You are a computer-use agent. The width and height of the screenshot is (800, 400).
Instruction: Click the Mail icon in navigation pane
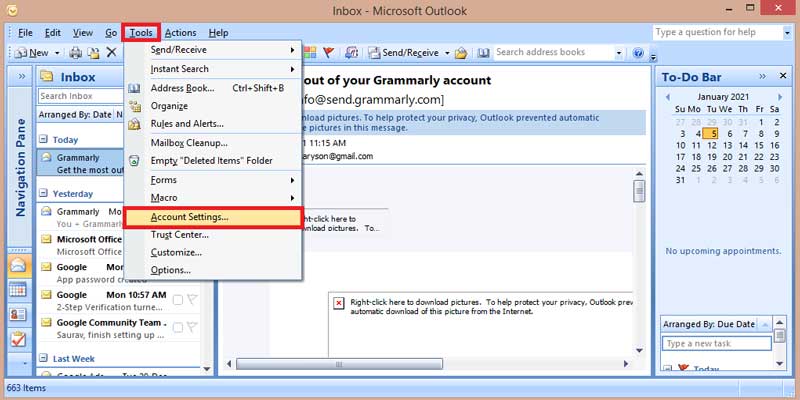pos(18,265)
